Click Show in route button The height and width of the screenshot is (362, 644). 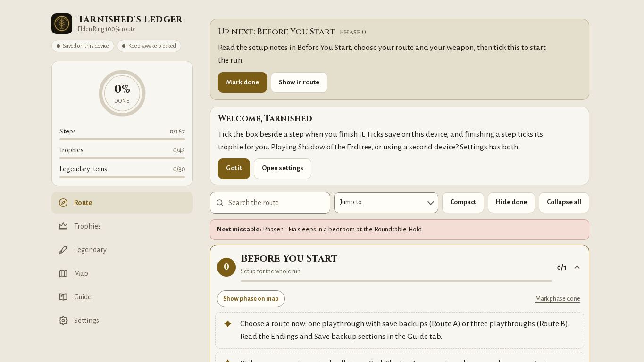[299, 82]
